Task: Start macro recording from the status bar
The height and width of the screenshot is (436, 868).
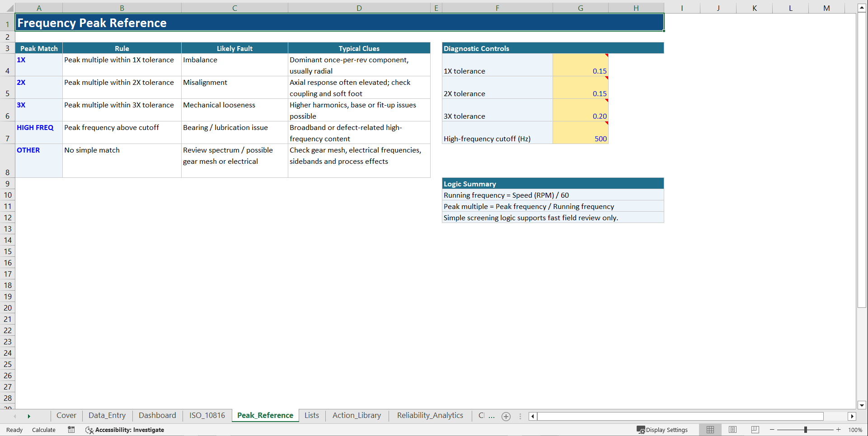Action: pyautogui.click(x=71, y=430)
